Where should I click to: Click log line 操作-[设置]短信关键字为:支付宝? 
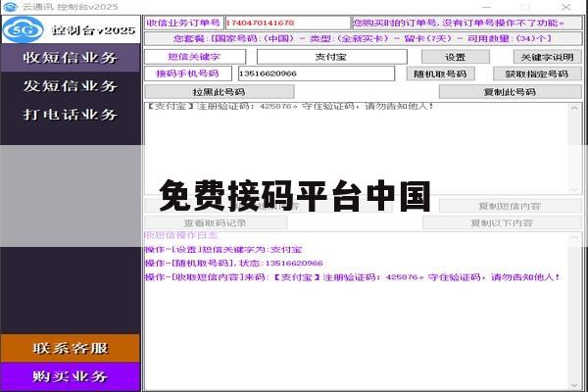click(223, 250)
